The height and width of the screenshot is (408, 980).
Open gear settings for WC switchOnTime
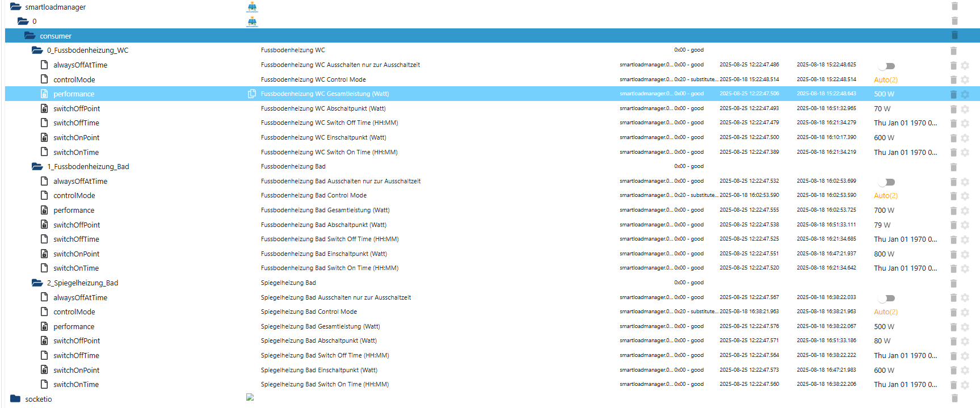click(x=965, y=153)
